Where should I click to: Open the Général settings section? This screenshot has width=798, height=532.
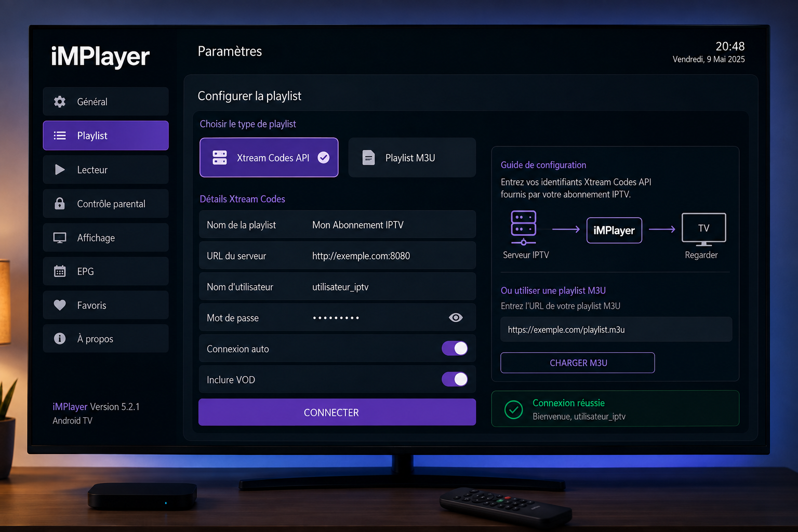tap(106, 102)
